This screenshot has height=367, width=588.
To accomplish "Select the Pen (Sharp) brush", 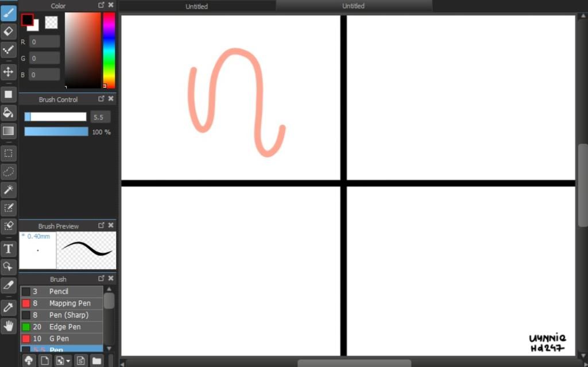I will coord(61,315).
